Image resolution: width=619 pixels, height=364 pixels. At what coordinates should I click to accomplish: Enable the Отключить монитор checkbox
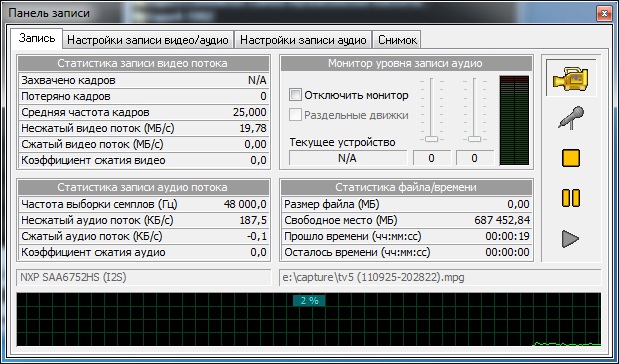click(295, 95)
